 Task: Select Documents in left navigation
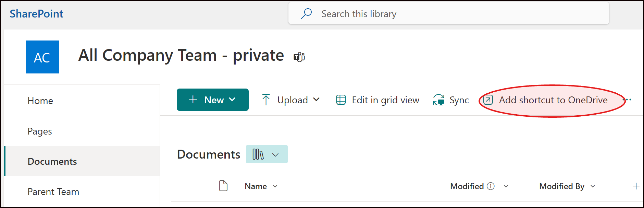(x=52, y=161)
